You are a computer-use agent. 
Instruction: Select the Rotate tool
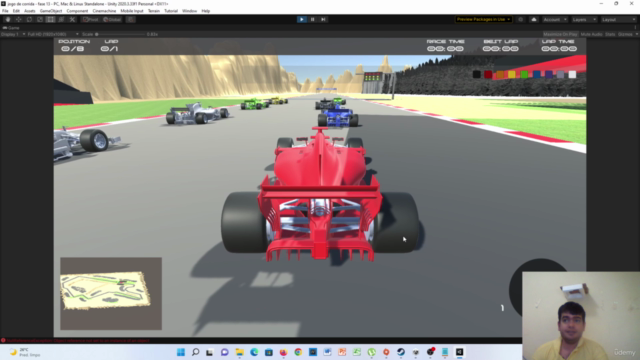click(x=29, y=19)
